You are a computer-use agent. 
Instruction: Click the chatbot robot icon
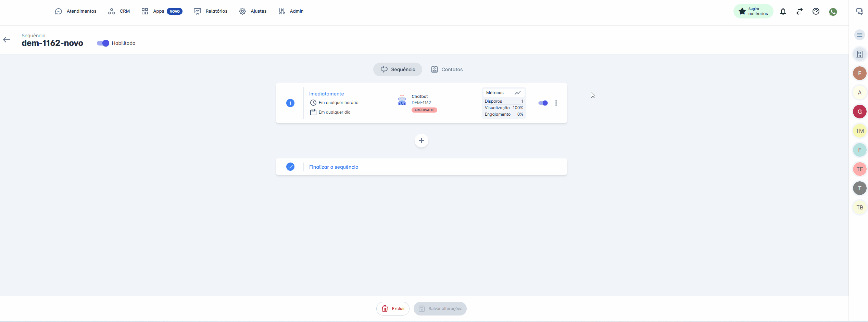[x=402, y=100]
